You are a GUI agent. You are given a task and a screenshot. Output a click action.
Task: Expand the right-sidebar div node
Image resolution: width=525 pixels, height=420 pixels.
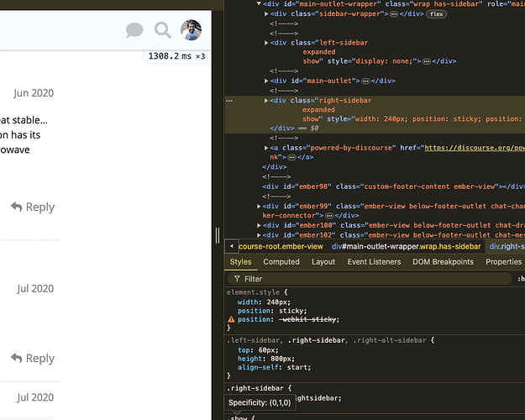(266, 101)
